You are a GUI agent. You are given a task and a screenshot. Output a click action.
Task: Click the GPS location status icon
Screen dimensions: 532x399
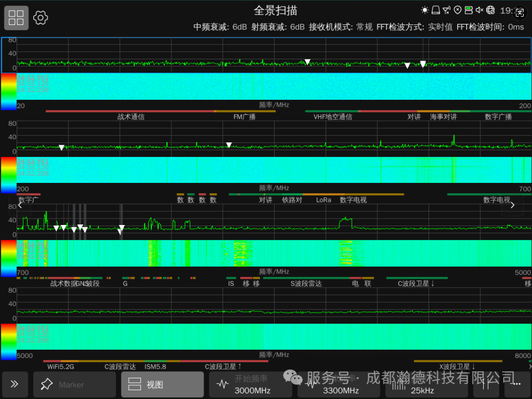pyautogui.click(x=458, y=10)
